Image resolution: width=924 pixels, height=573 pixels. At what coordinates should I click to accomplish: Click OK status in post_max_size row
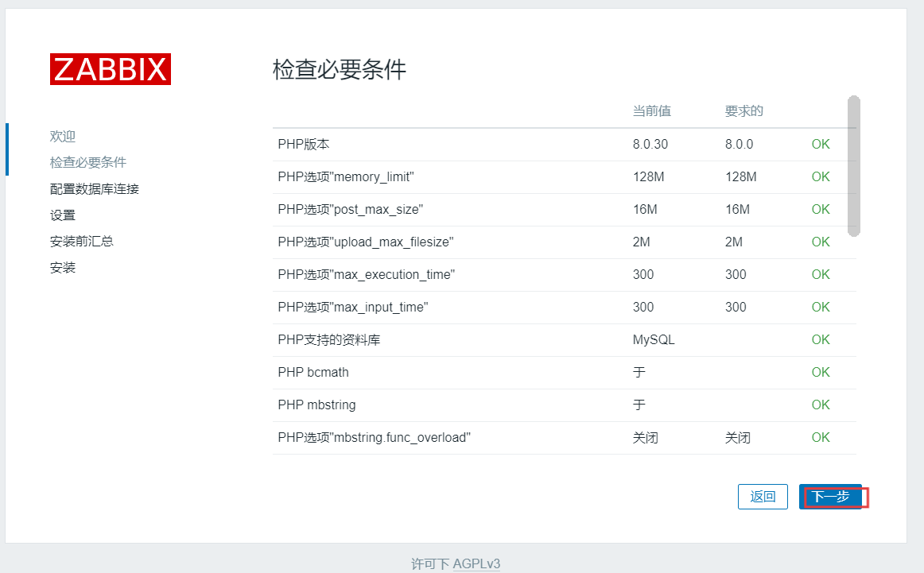tap(821, 209)
